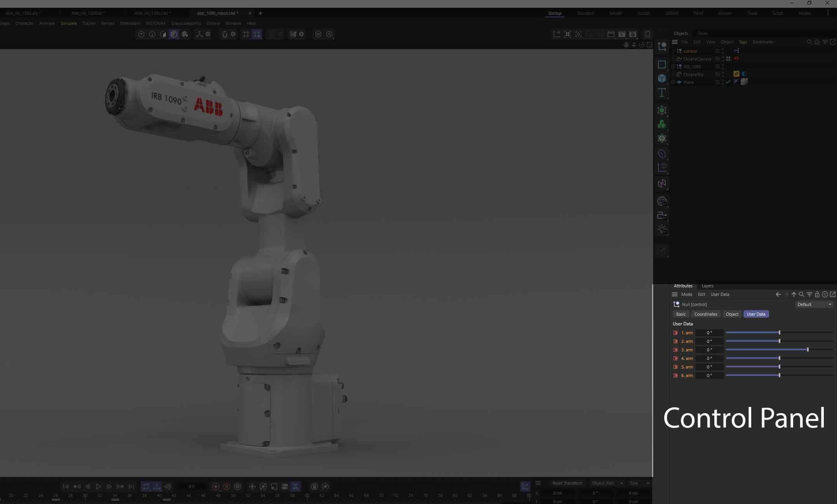Open the User Data menu in Attributes
Screen dimensions: 837x504
(x=720, y=294)
